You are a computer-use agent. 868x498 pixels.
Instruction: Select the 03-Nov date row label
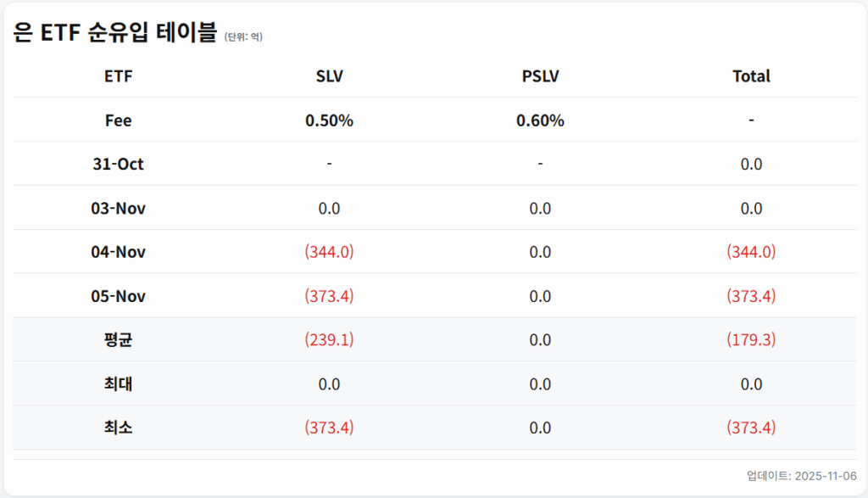[118, 209]
